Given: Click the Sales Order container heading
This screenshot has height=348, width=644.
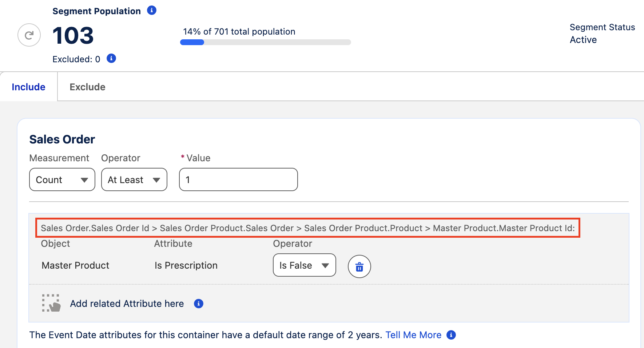Looking at the screenshot, I should (x=62, y=139).
